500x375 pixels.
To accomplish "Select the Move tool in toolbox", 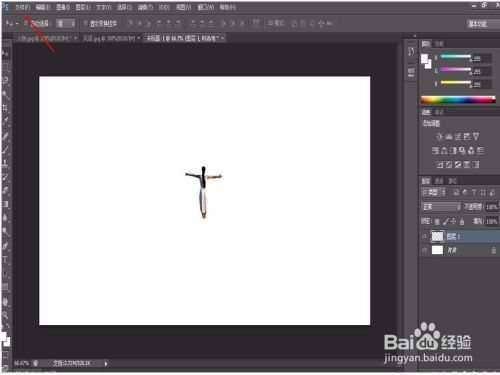I will (6, 53).
